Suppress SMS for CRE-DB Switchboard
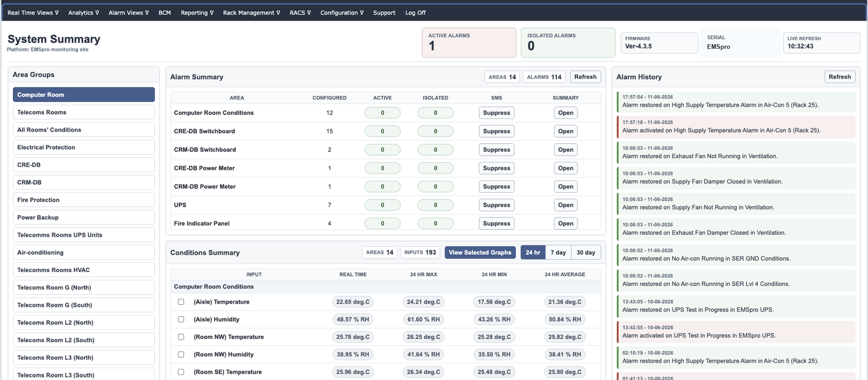Viewport: 868px width, 380px height. [x=497, y=131]
